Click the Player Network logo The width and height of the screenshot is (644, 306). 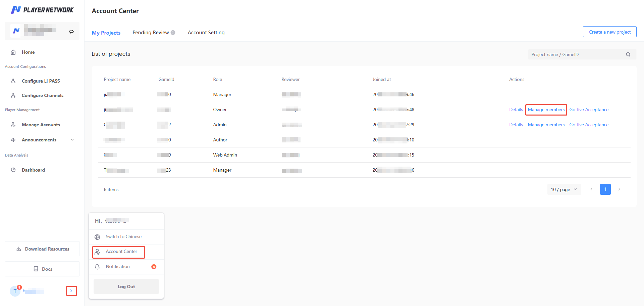click(42, 10)
